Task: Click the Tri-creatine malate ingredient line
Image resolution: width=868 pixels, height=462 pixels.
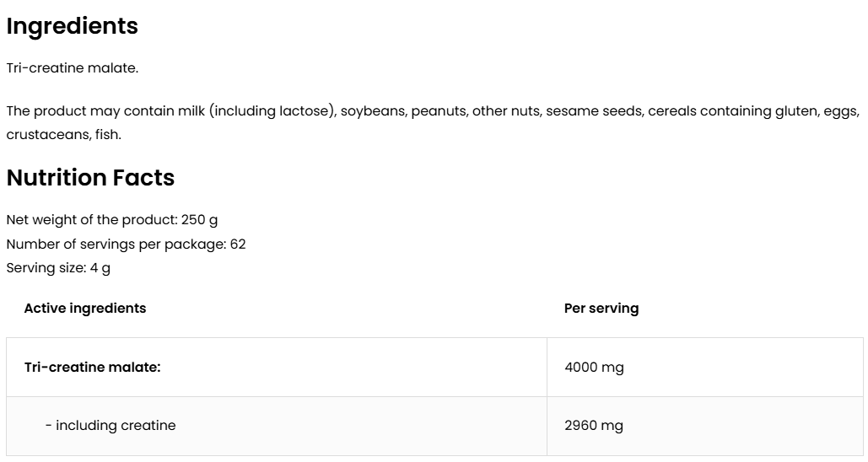Action: (x=72, y=68)
